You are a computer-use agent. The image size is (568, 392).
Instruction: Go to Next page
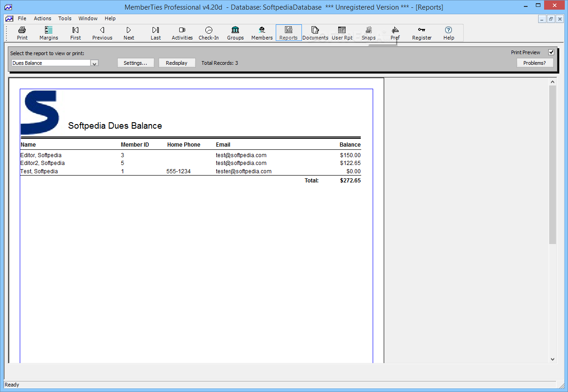(129, 33)
